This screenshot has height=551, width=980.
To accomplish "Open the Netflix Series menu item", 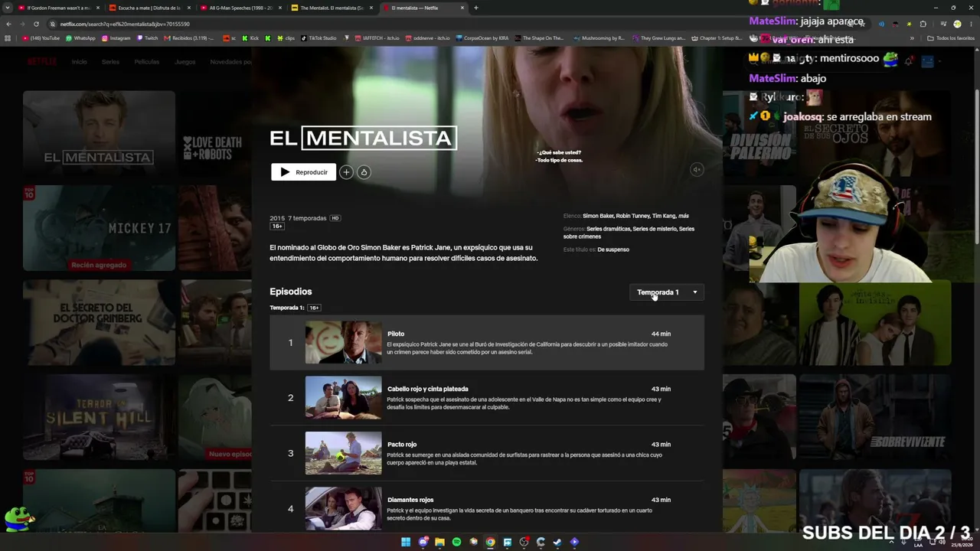I will tap(110, 62).
